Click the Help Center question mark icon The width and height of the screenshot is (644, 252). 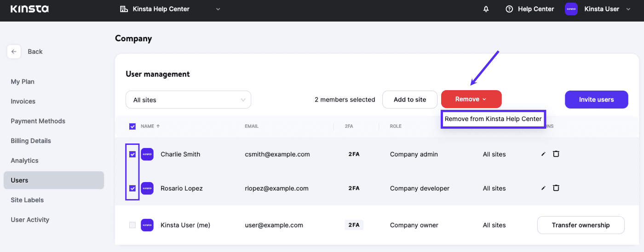pos(509,9)
